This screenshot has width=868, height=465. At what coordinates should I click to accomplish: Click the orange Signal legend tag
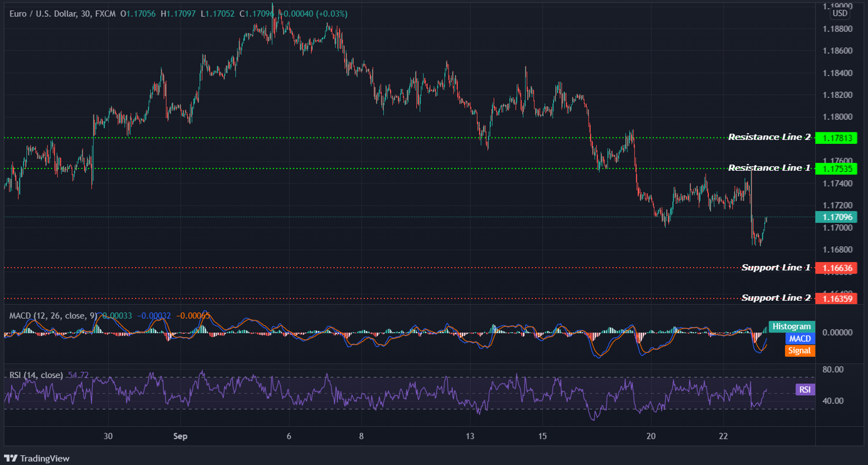click(x=800, y=351)
